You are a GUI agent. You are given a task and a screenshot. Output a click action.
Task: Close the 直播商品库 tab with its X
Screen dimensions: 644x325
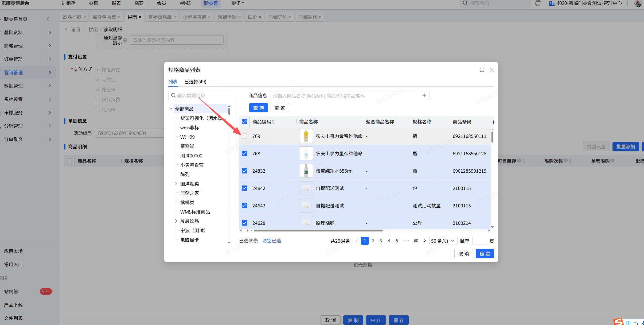click(175, 17)
